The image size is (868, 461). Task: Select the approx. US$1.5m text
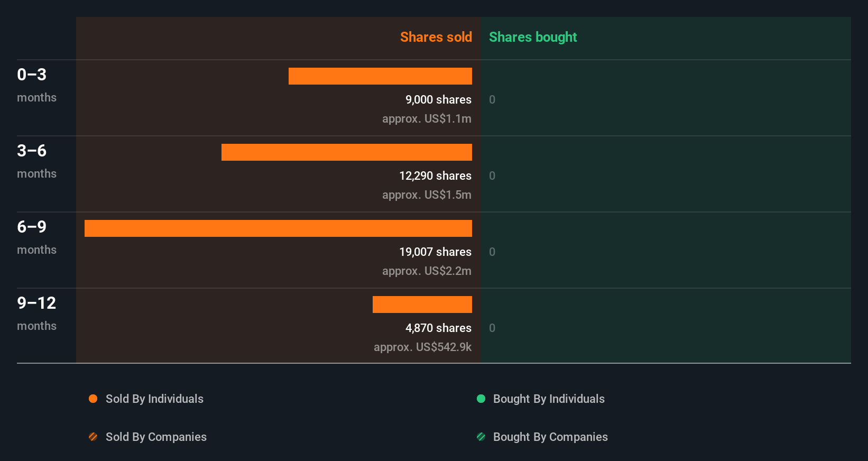[427, 195]
